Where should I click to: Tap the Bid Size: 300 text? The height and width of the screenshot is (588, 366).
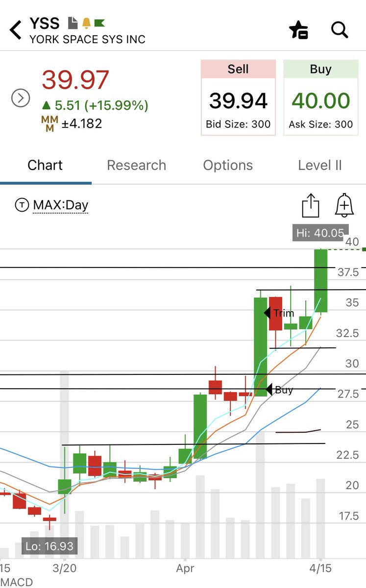coord(238,124)
